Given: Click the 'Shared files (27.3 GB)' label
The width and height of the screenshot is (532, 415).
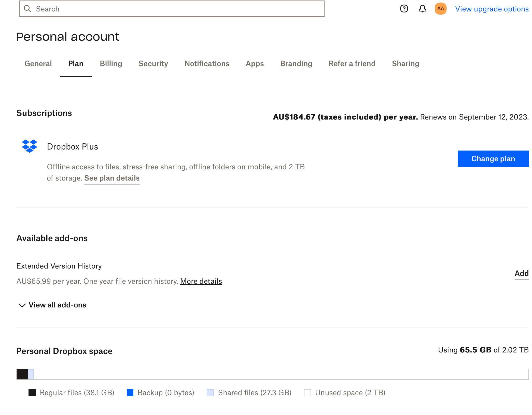Looking at the screenshot, I should point(255,393).
